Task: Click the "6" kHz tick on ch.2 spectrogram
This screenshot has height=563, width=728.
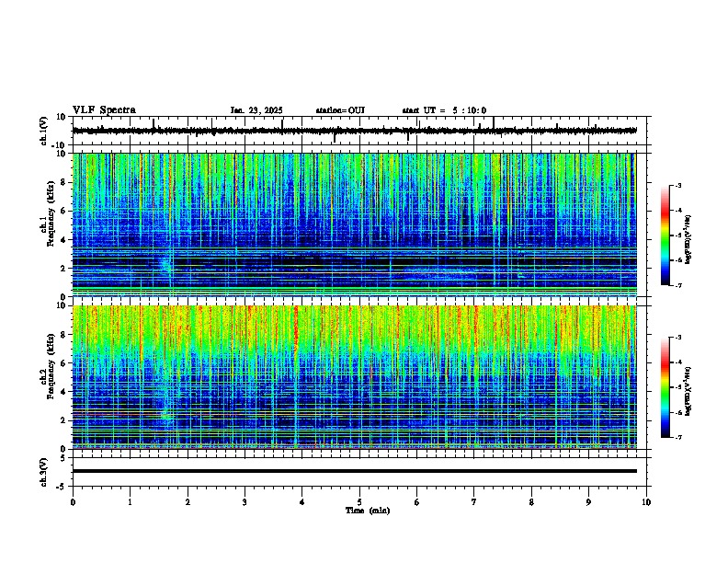Action: [63, 363]
